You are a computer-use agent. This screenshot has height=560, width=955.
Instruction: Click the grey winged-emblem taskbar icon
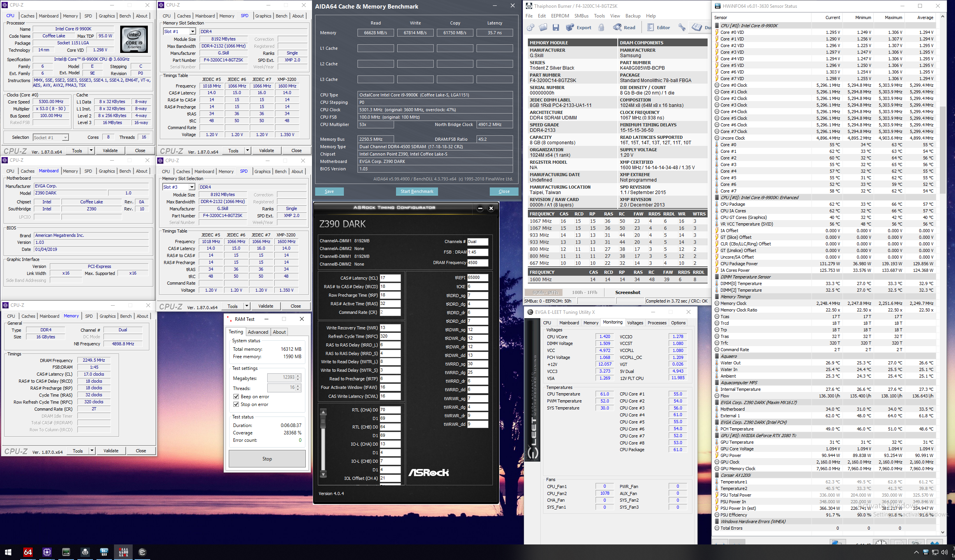[85, 552]
